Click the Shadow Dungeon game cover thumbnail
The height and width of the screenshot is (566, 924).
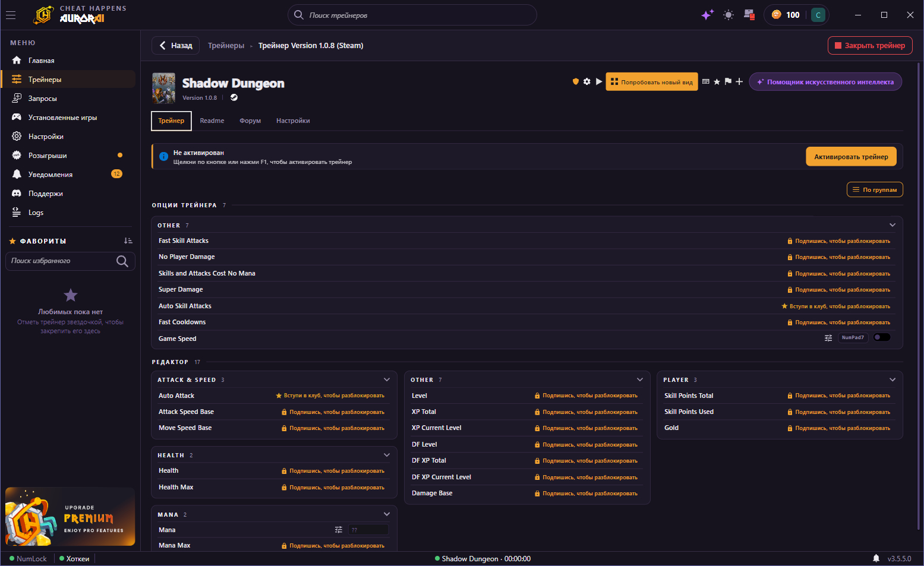point(163,88)
